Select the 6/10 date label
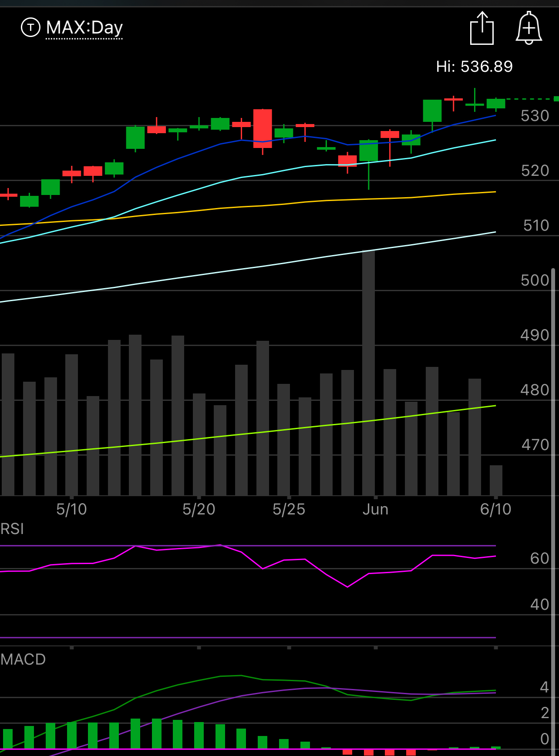The image size is (559, 756). coord(496,509)
